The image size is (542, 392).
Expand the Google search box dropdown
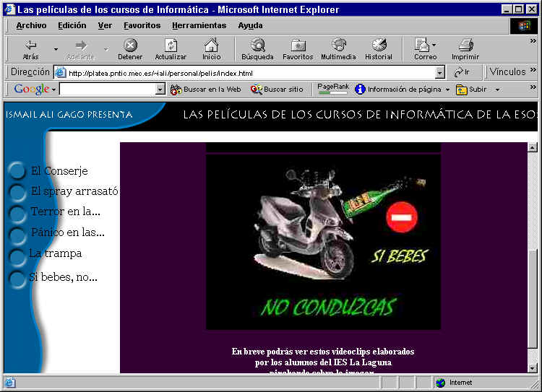click(160, 89)
